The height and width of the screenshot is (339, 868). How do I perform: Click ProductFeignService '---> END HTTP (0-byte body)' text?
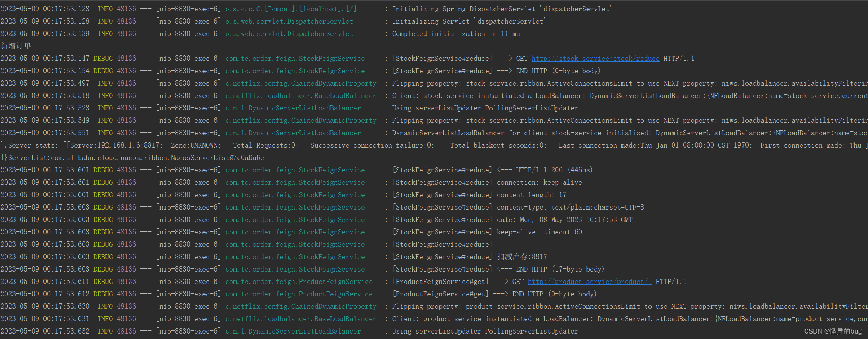click(x=545, y=294)
